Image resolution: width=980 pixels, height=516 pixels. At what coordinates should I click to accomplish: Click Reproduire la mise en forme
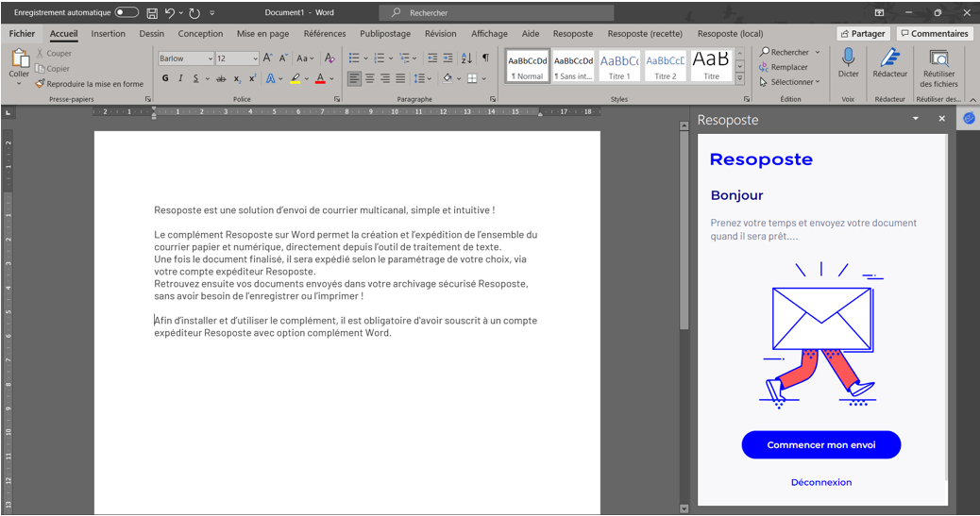click(x=90, y=84)
